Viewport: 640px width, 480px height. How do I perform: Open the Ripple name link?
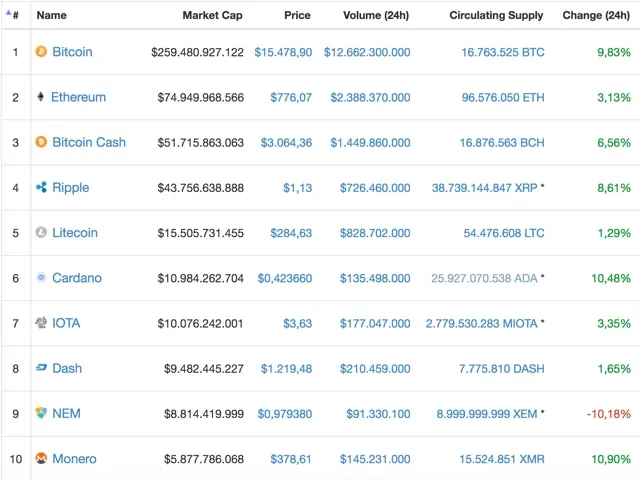[71, 188]
